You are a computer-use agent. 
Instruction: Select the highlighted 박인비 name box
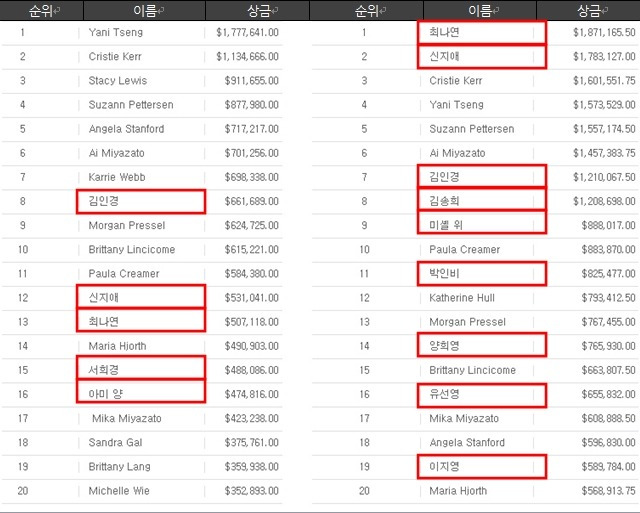pyautogui.click(x=482, y=273)
